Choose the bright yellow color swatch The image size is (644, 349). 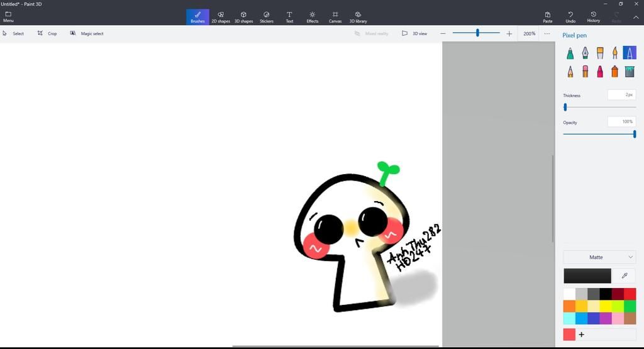pyautogui.click(x=606, y=306)
